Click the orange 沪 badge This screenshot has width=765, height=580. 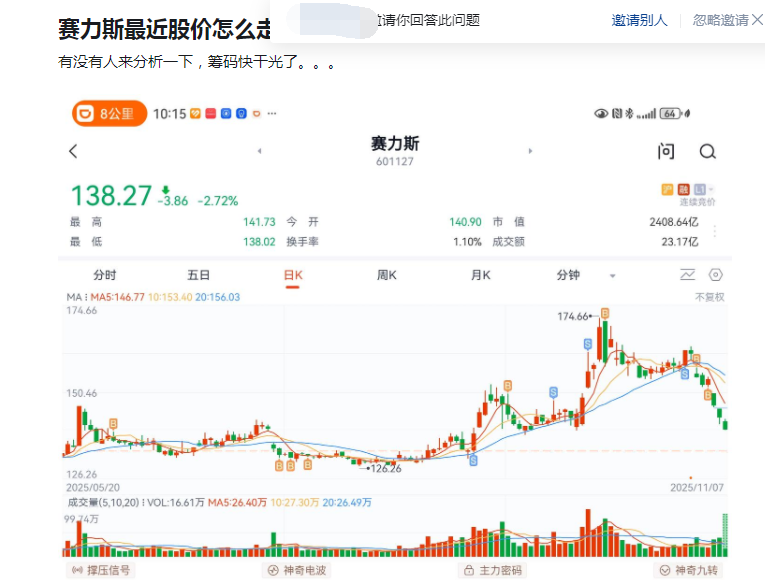click(x=667, y=189)
